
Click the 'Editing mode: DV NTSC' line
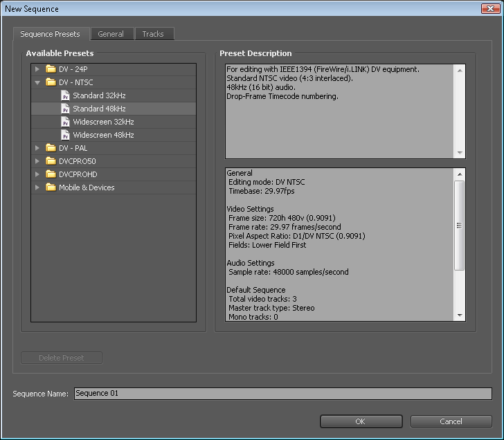267,182
